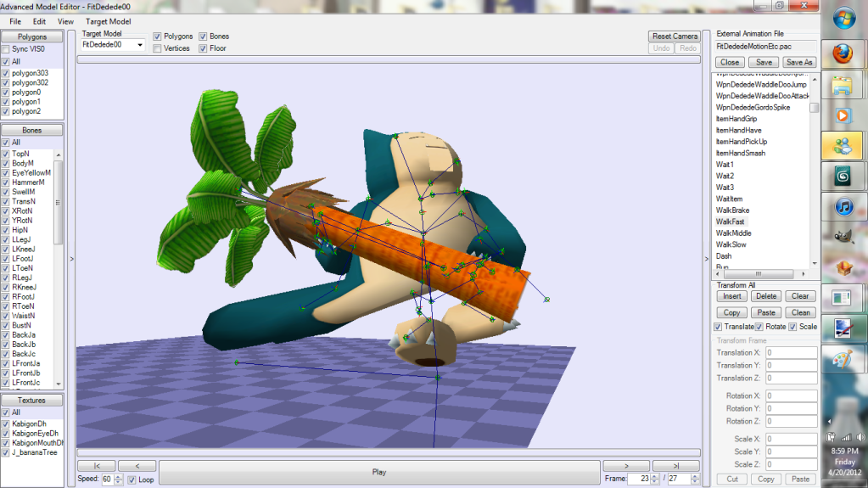Screen dimensions: 868x488
Task: Click the network signal tray icon
Action: coord(847,437)
